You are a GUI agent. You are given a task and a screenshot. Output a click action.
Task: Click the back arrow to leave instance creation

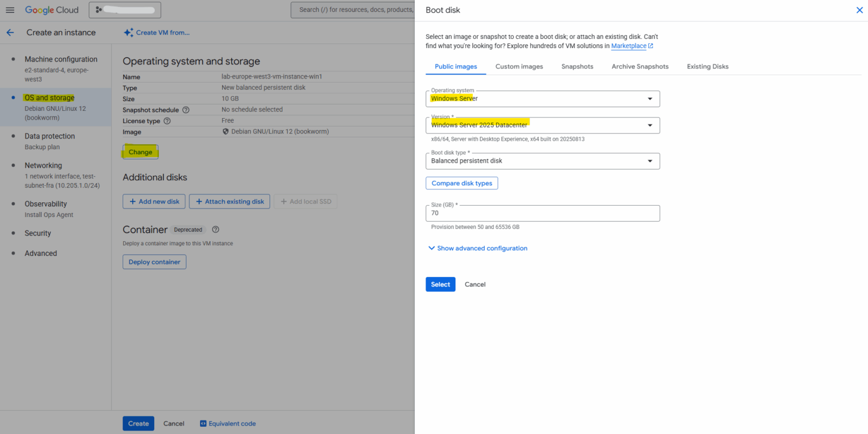point(10,32)
